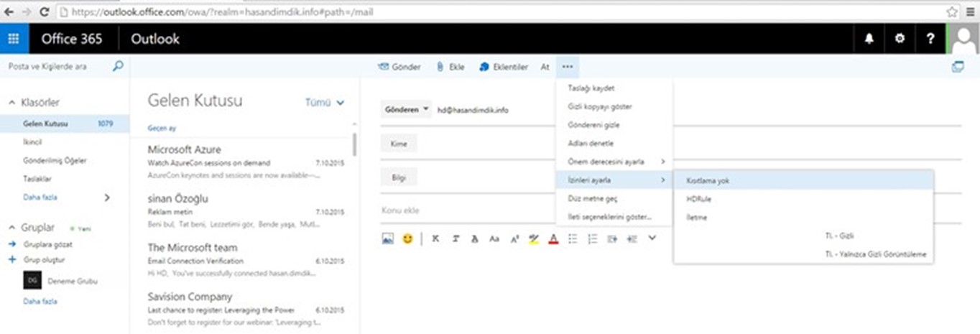Image resolution: width=980 pixels, height=334 pixels.
Task: Choose İletme permission
Action: [803, 217]
